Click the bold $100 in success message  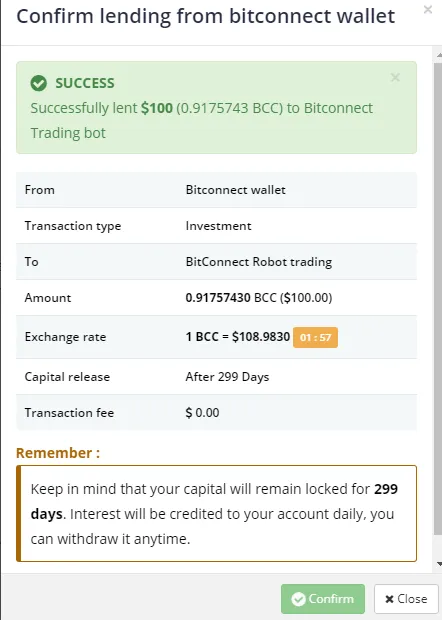click(157, 108)
